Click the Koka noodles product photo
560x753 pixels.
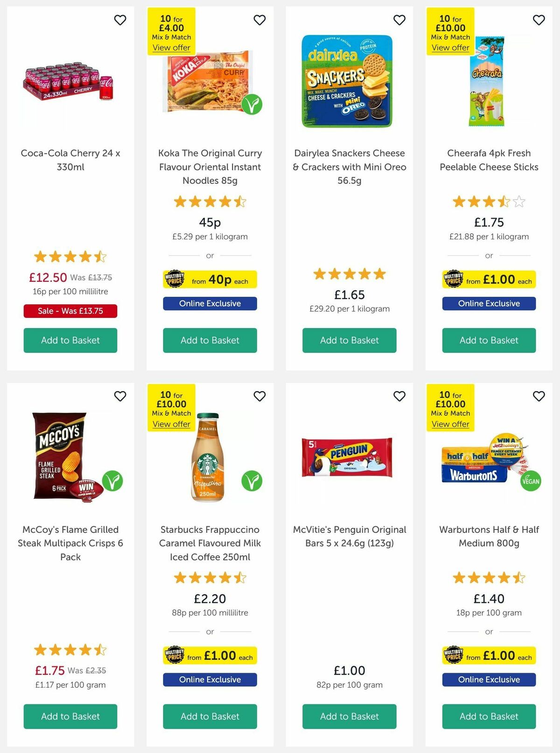(210, 84)
